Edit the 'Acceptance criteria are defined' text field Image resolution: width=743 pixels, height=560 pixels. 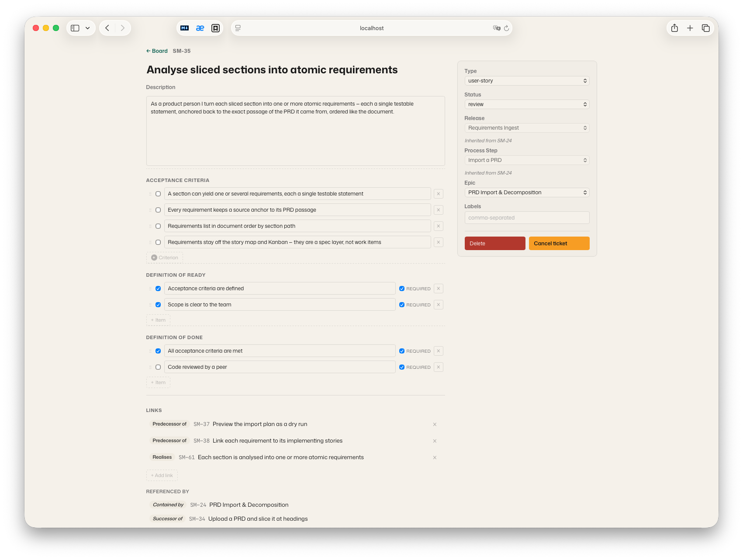coord(280,289)
